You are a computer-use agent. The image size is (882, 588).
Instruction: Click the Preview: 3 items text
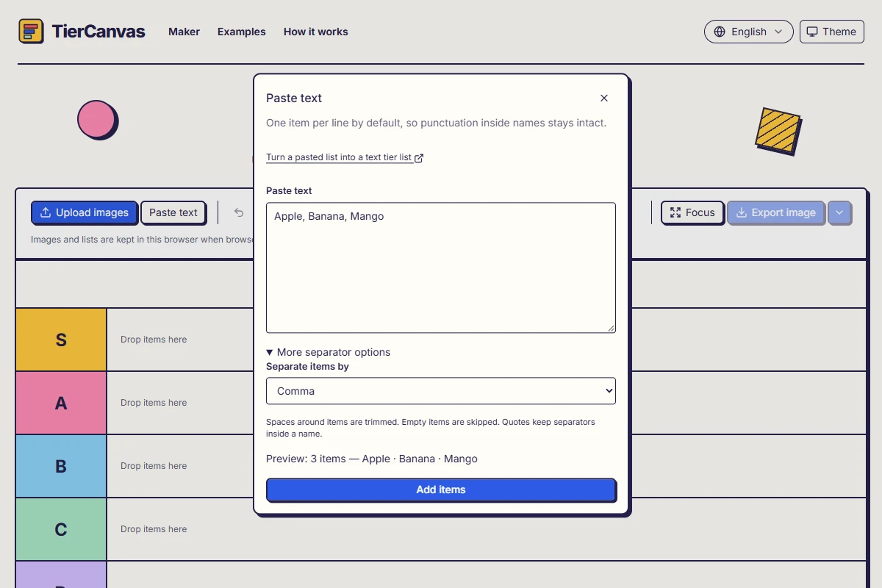click(372, 459)
